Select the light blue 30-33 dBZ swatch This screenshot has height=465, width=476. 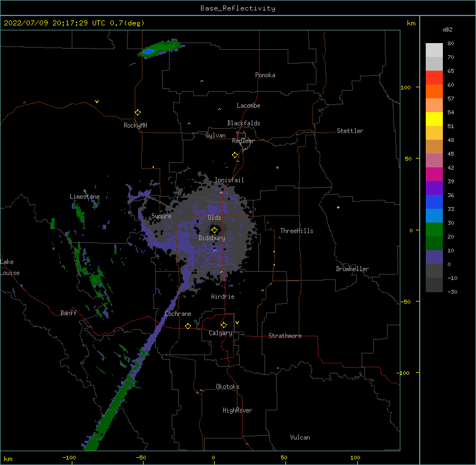[x=434, y=216]
